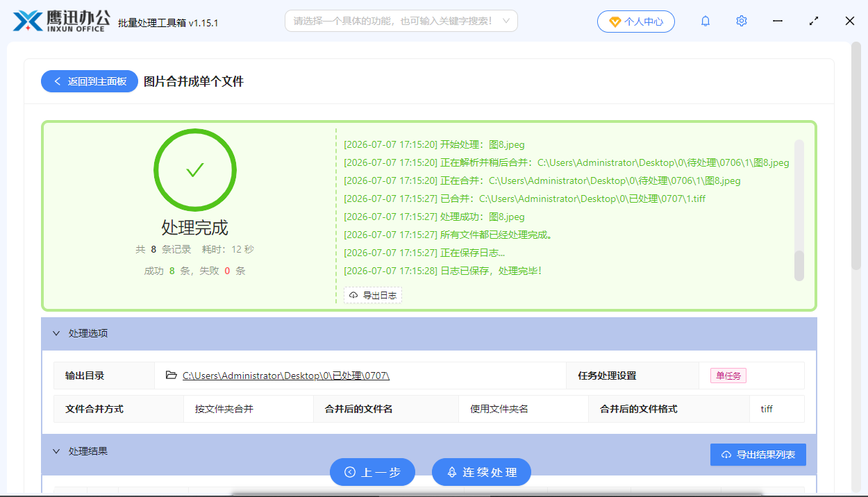This screenshot has width=868, height=497.
Task: Click log line 已合并 1.tiff
Action: (x=525, y=199)
